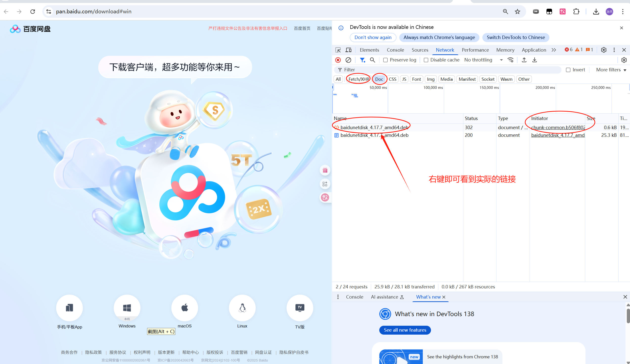This screenshot has height=364, width=630.
Task: Toggle the JS filter chip
Action: coord(404,79)
